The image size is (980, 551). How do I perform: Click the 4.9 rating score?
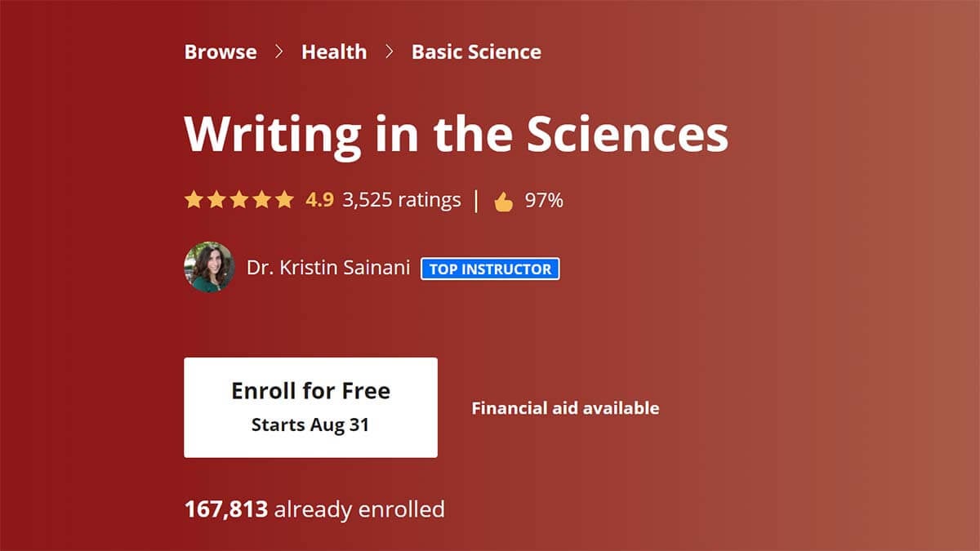point(319,200)
